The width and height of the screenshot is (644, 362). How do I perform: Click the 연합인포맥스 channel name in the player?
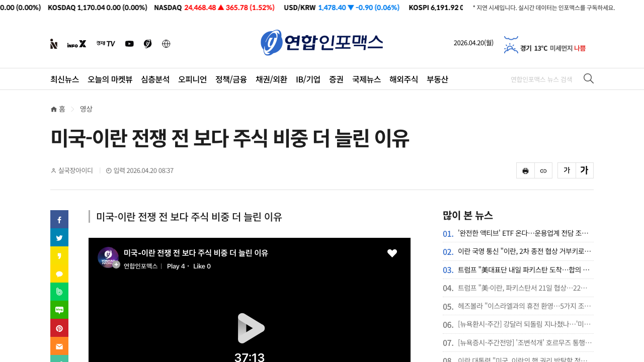pos(140,266)
